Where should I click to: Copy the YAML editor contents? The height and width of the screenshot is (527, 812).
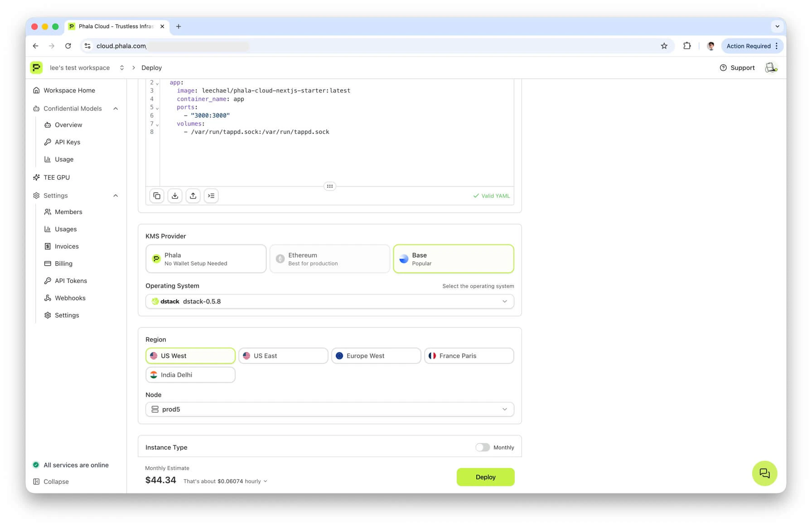[x=157, y=195]
